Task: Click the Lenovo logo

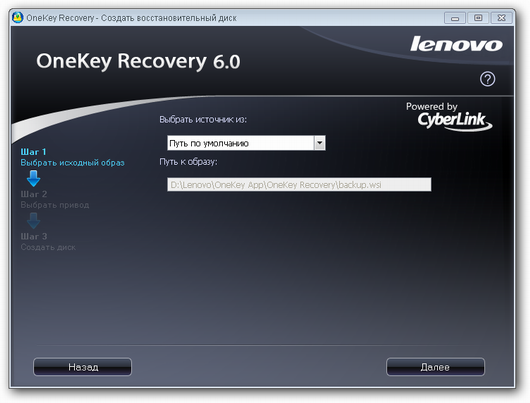Action: coord(456,44)
